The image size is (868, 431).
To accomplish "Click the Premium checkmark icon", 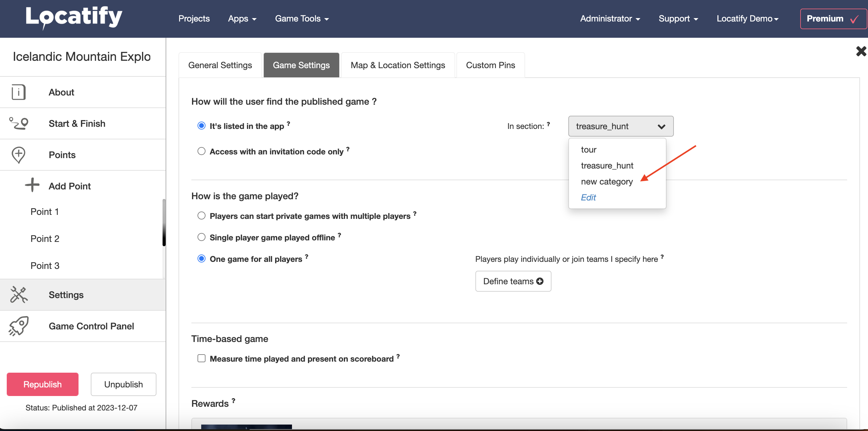I will (x=854, y=19).
